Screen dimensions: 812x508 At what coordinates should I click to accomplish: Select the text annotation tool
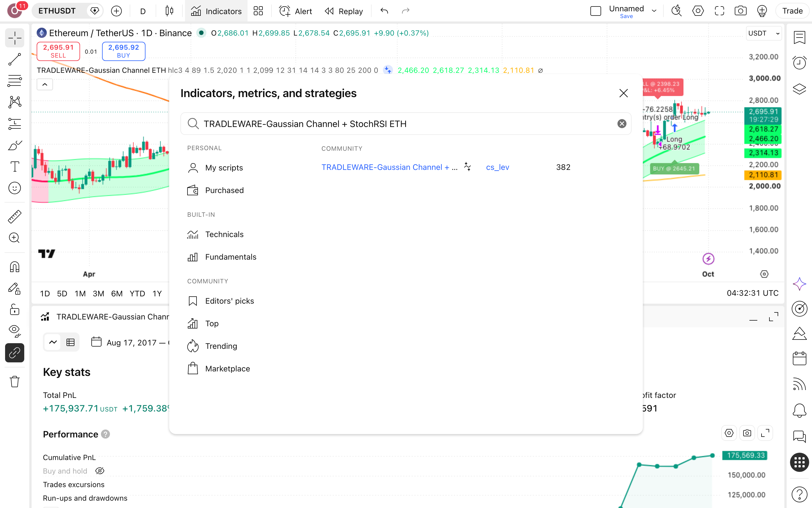click(14, 167)
